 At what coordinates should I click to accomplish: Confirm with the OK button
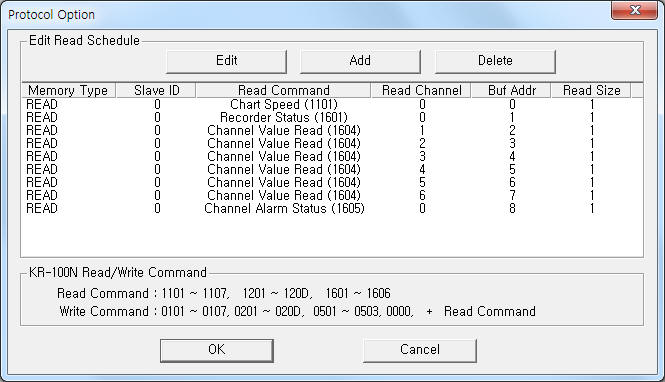[x=217, y=350]
